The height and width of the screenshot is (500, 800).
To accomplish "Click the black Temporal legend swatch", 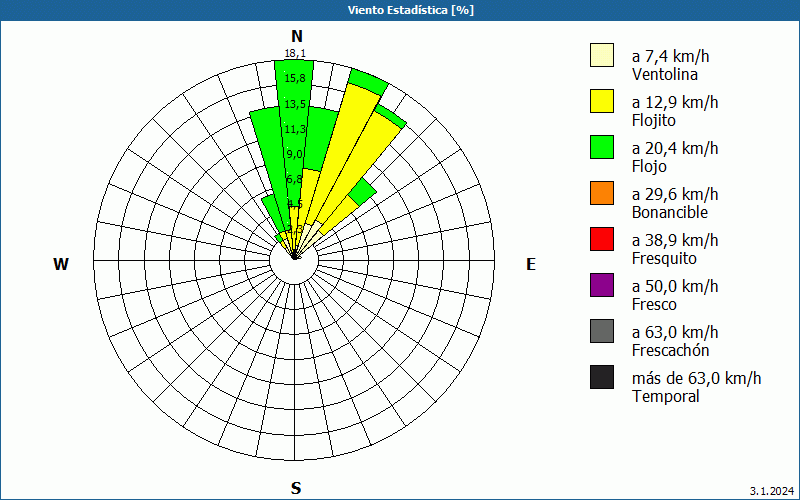I will (x=602, y=377).
